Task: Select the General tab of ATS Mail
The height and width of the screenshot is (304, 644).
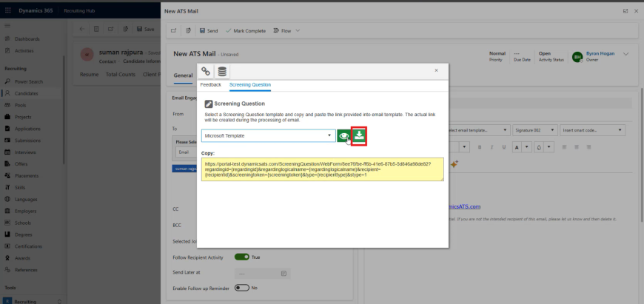Action: (x=183, y=75)
